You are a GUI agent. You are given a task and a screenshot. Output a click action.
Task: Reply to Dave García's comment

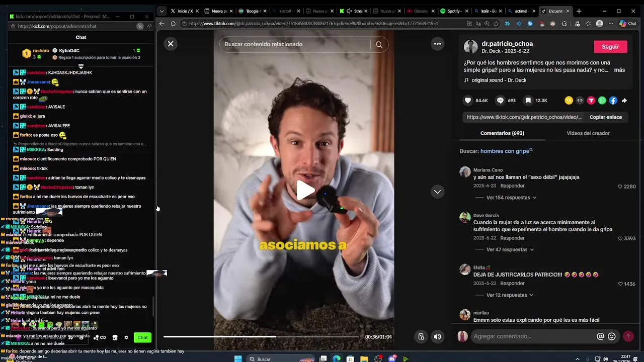512,238
